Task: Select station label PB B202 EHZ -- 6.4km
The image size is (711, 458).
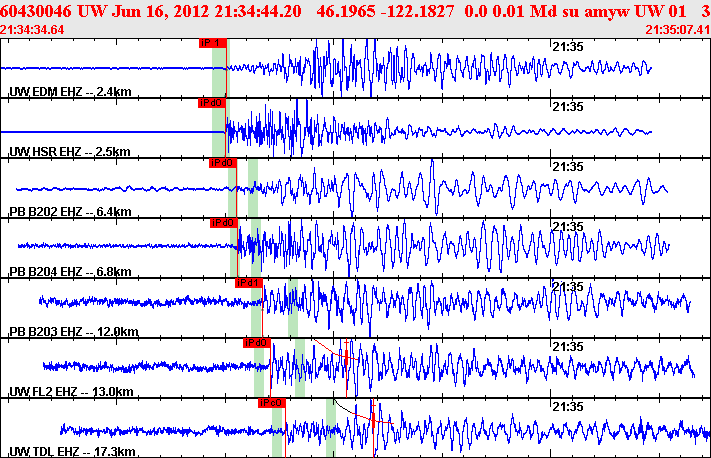Action: click(70, 211)
